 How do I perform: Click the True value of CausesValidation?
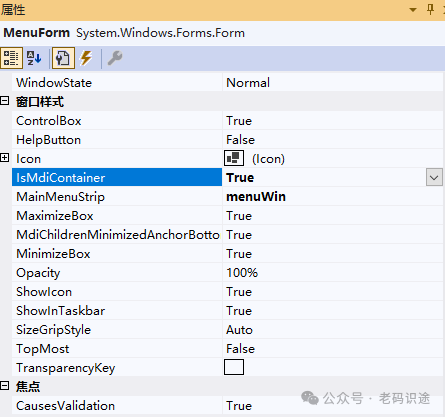239,406
